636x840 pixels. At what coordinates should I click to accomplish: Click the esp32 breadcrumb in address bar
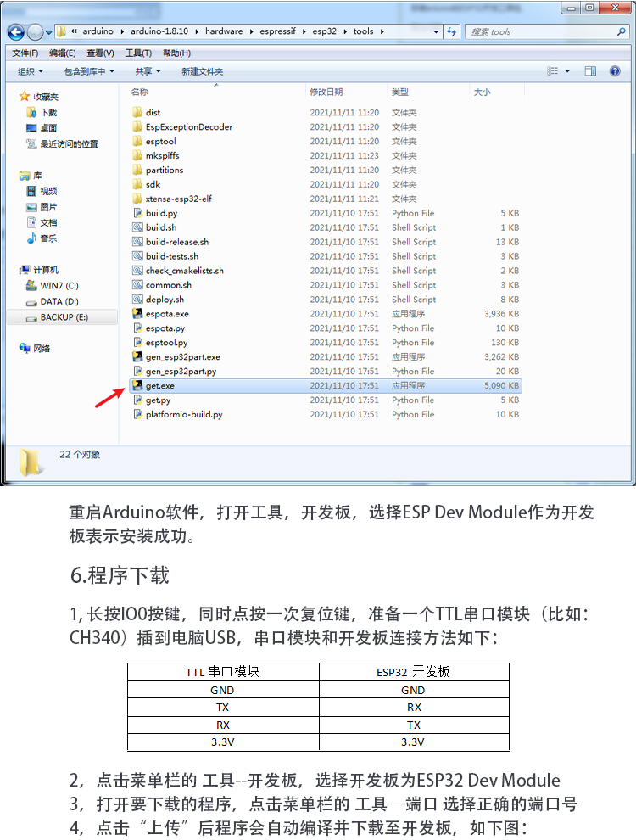[x=325, y=31]
